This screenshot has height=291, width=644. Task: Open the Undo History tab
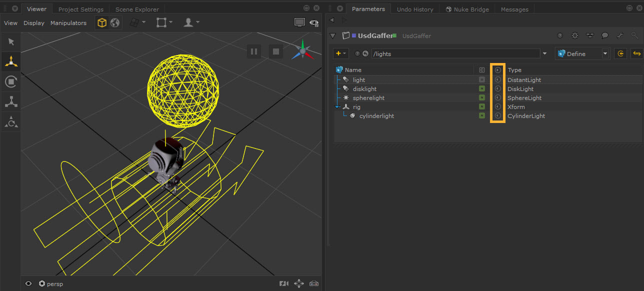click(415, 9)
